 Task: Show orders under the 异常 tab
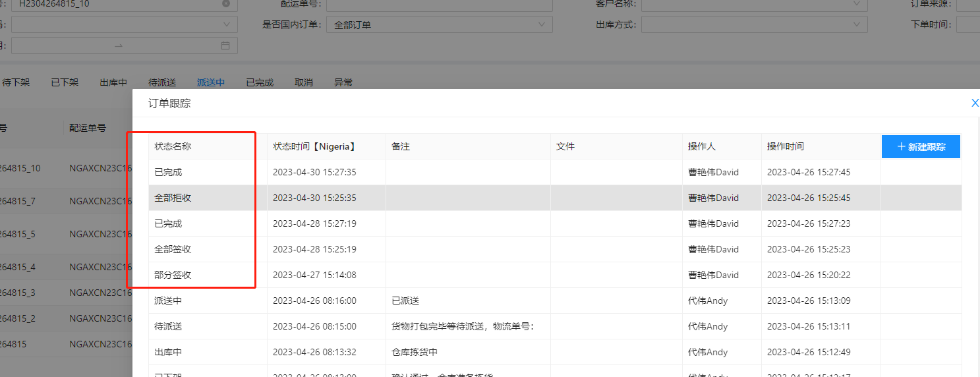[x=343, y=82]
